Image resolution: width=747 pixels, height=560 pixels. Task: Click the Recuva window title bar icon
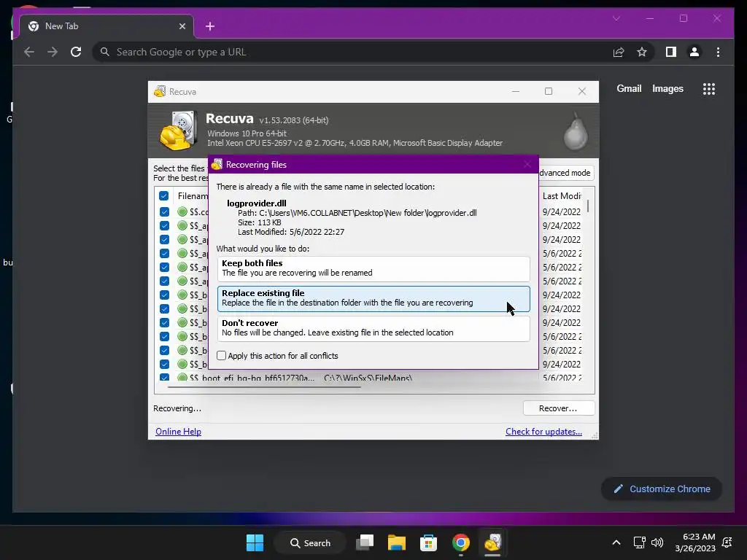(160, 91)
